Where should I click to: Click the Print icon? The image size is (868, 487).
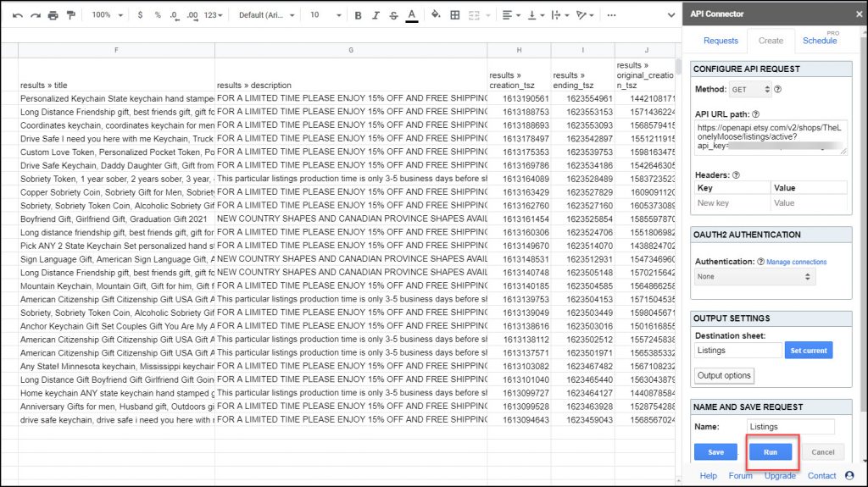(53, 15)
